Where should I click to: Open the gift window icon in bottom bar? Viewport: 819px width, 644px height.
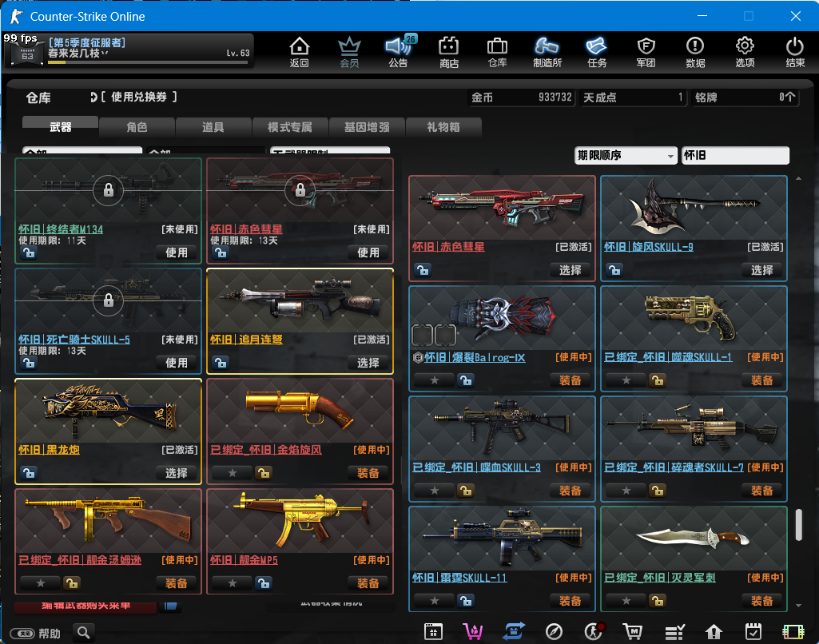pyautogui.click(x=433, y=632)
